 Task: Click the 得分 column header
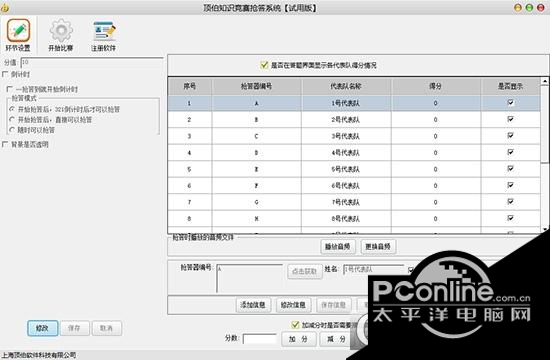pos(436,86)
